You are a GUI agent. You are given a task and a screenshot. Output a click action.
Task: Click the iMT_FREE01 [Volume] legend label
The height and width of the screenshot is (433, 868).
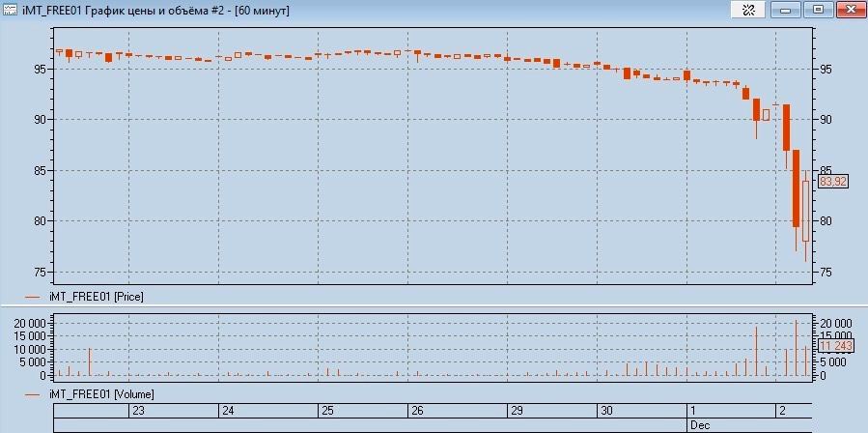(101, 394)
